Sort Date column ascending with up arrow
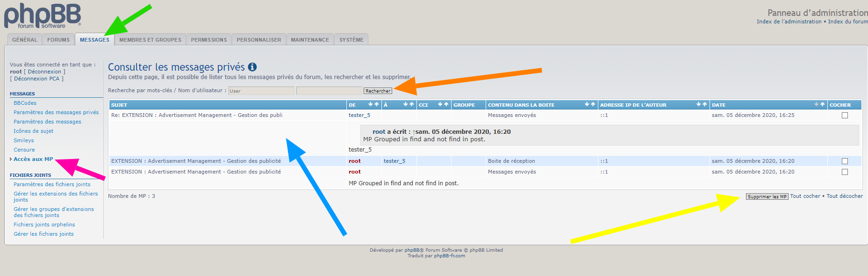The image size is (868, 276). pos(822,104)
